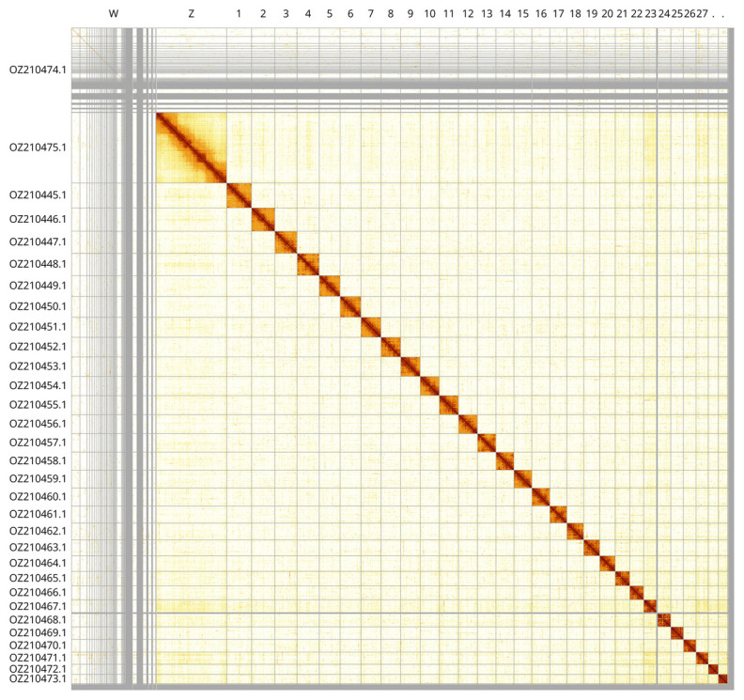
Task: Click the OZ210464.1 row label
Action: (x=38, y=564)
